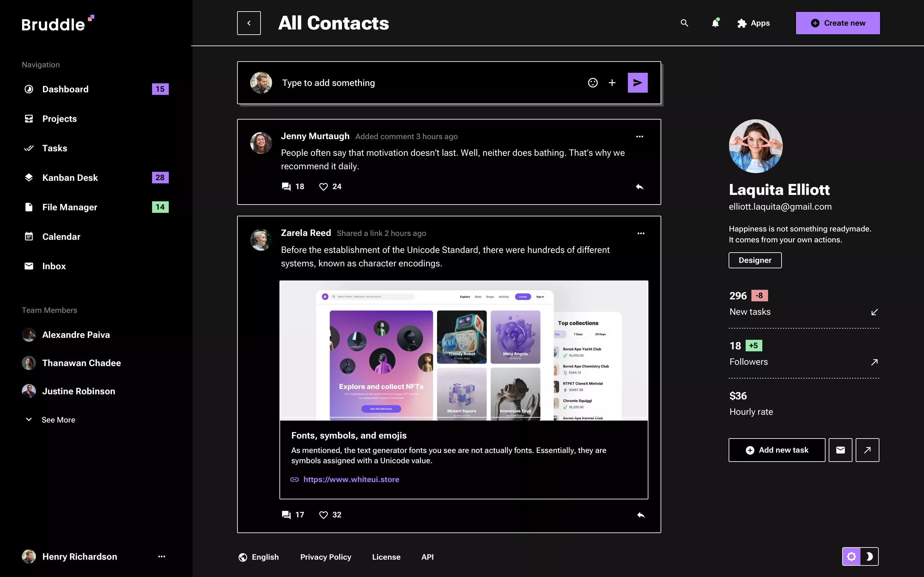Open the Privacy Policy page

326,557
